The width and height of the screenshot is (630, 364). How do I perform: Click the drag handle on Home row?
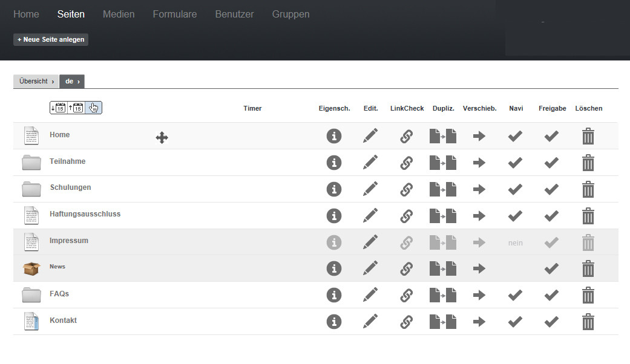162,138
